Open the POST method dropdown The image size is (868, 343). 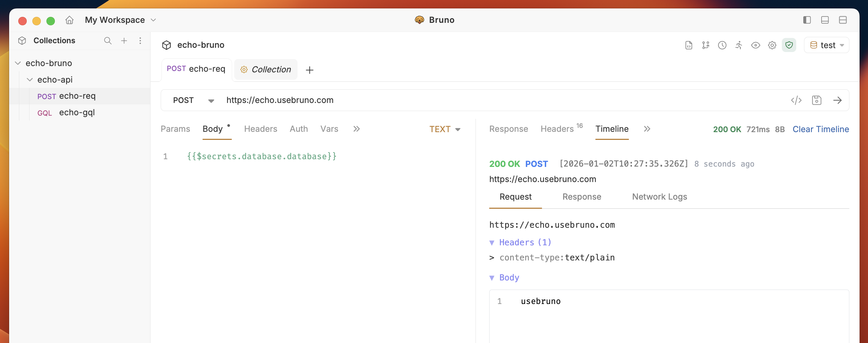[193, 100]
